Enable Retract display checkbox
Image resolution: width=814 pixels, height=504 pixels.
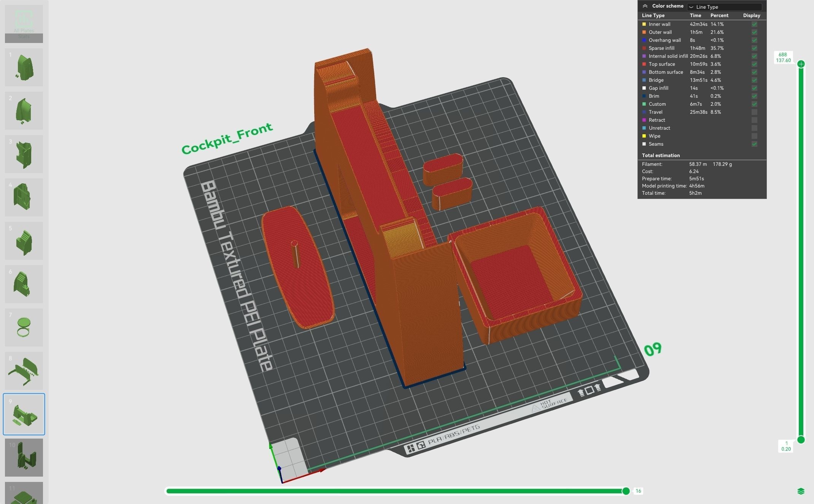754,120
